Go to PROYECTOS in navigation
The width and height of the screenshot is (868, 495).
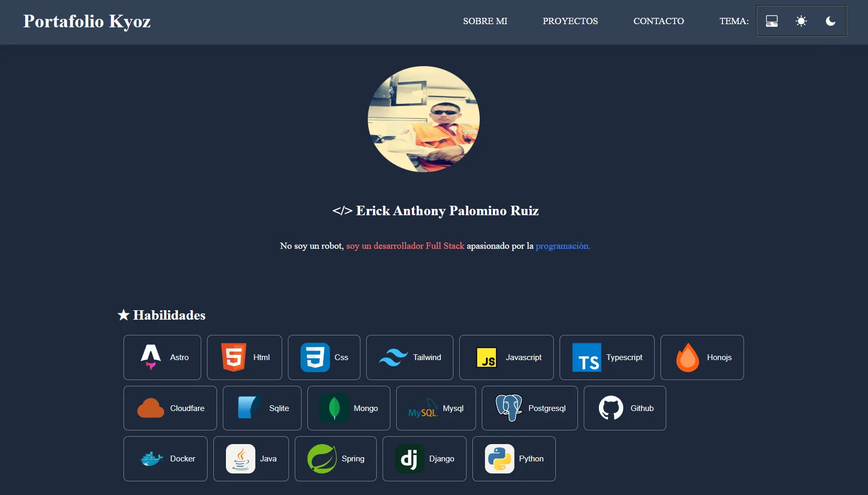570,21
